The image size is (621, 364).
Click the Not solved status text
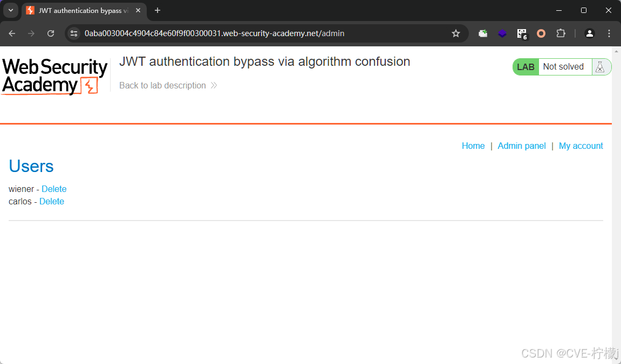pos(563,66)
